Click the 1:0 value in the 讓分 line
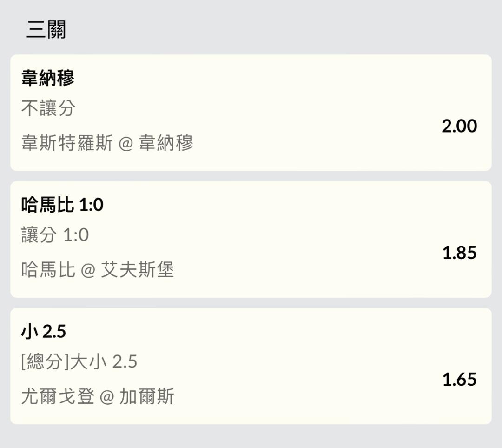502x448 pixels. tap(76, 235)
